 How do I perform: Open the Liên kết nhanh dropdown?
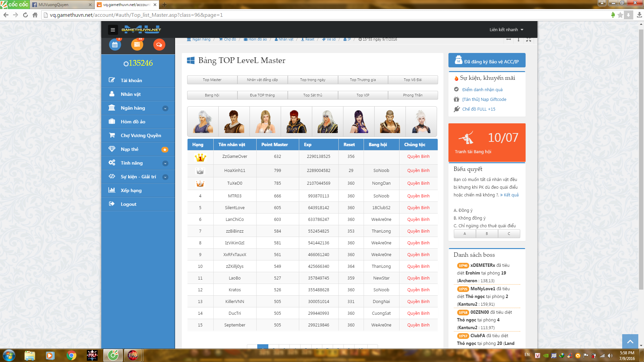coord(506,30)
